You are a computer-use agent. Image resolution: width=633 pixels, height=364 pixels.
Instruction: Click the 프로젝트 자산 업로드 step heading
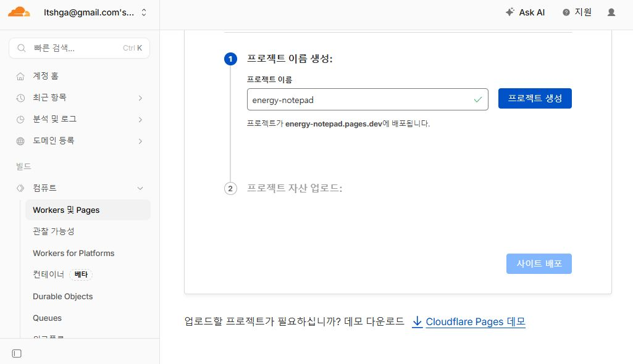click(x=295, y=188)
